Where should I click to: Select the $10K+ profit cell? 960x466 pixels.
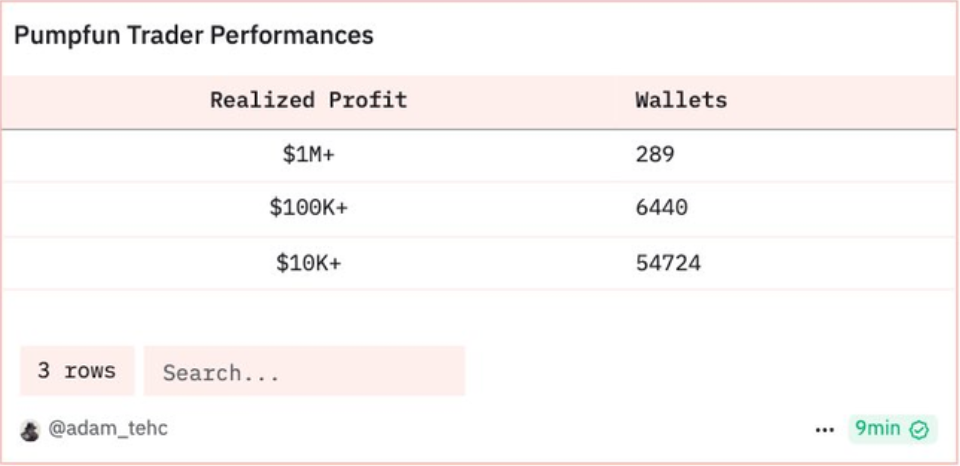308,264
